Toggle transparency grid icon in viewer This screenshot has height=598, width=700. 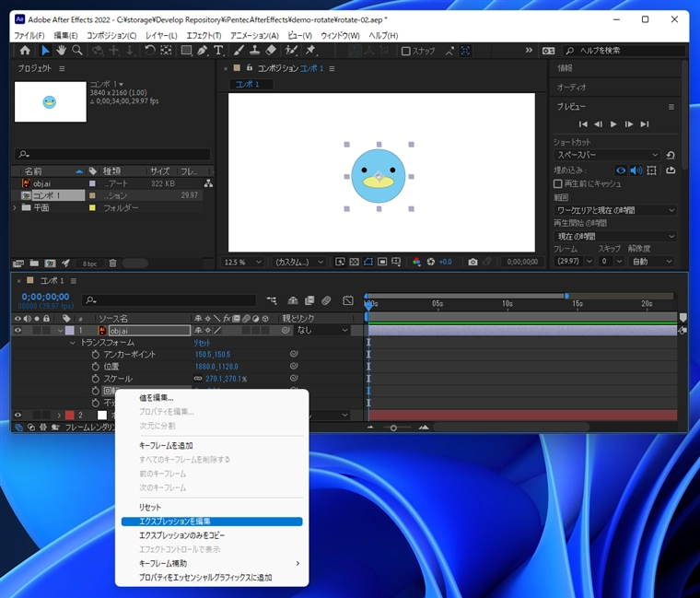(354, 262)
